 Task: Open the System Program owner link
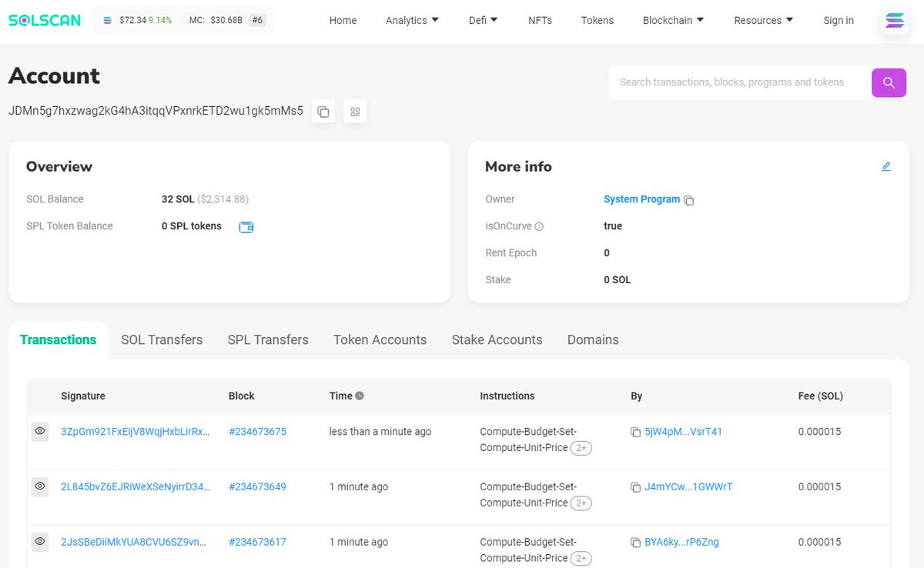tap(642, 199)
